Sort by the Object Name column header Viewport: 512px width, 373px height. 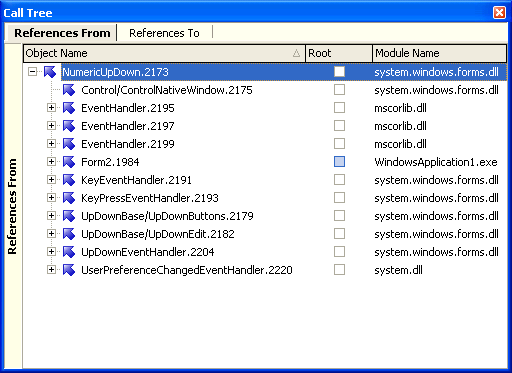tap(164, 53)
